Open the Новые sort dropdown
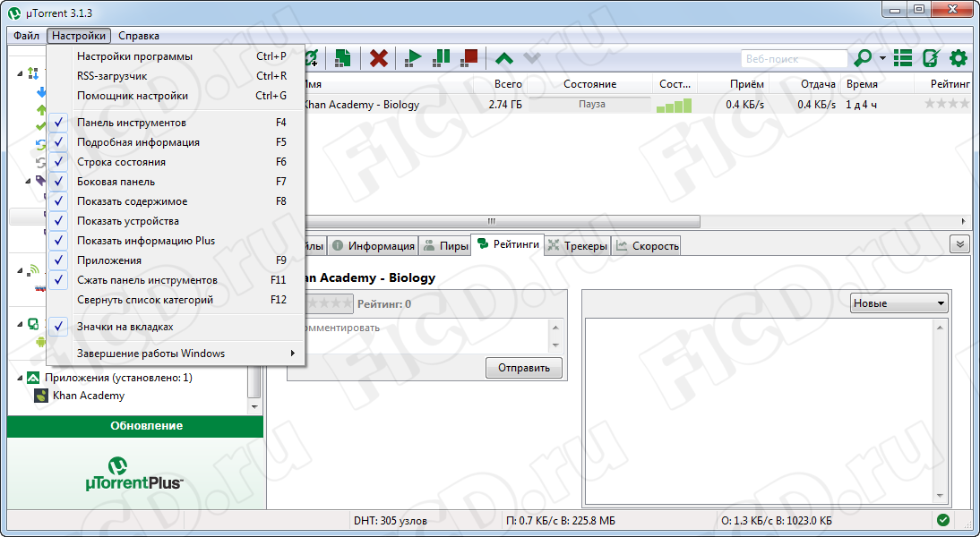 [899, 303]
